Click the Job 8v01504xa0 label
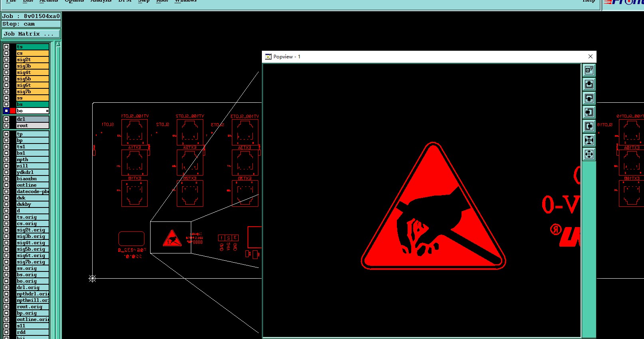This screenshot has height=339, width=644. tap(31, 16)
